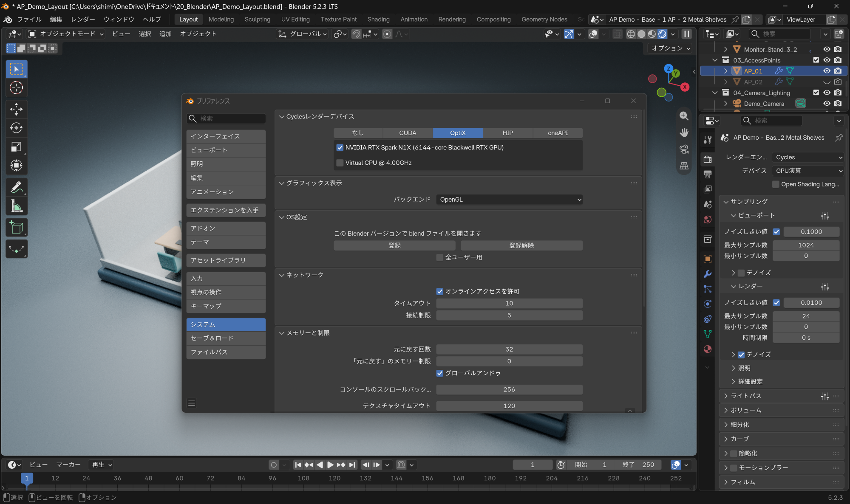The height and width of the screenshot is (504, 850).
Task: Open エクステンションを入手 section
Action: (x=226, y=210)
